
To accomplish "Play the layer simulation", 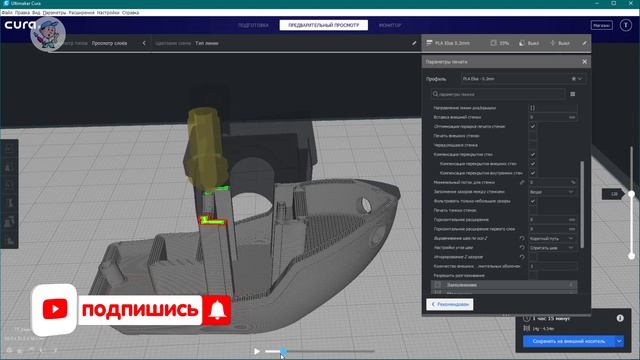I will pyautogui.click(x=256, y=351).
